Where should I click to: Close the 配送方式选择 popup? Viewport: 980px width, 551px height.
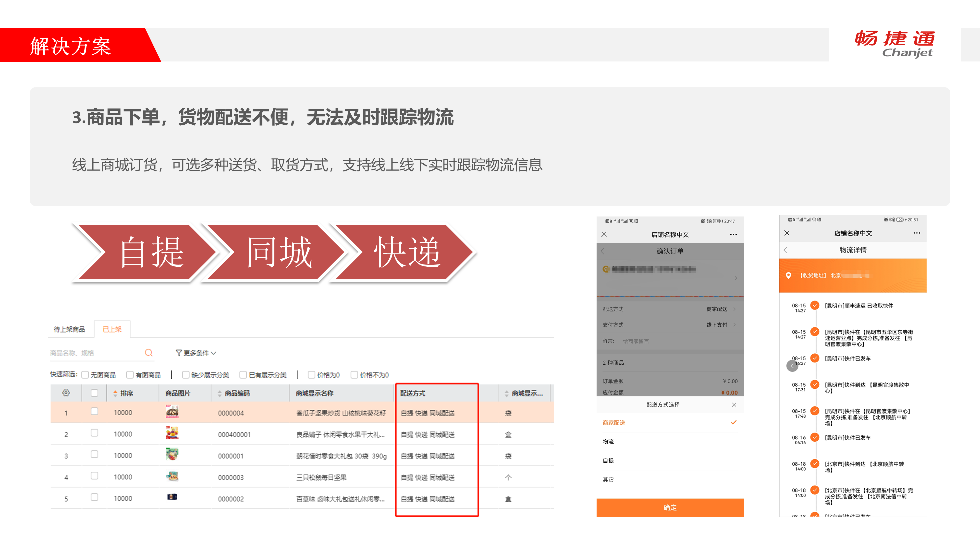[x=734, y=405]
